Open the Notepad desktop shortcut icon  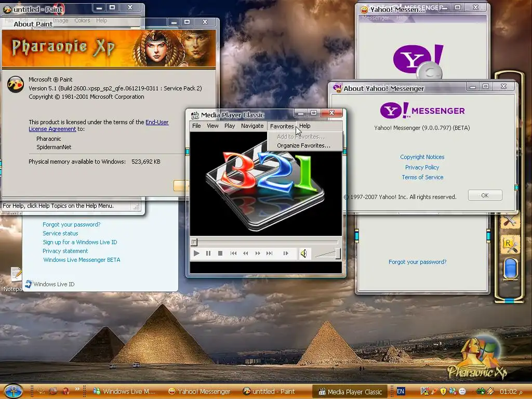tap(16, 275)
